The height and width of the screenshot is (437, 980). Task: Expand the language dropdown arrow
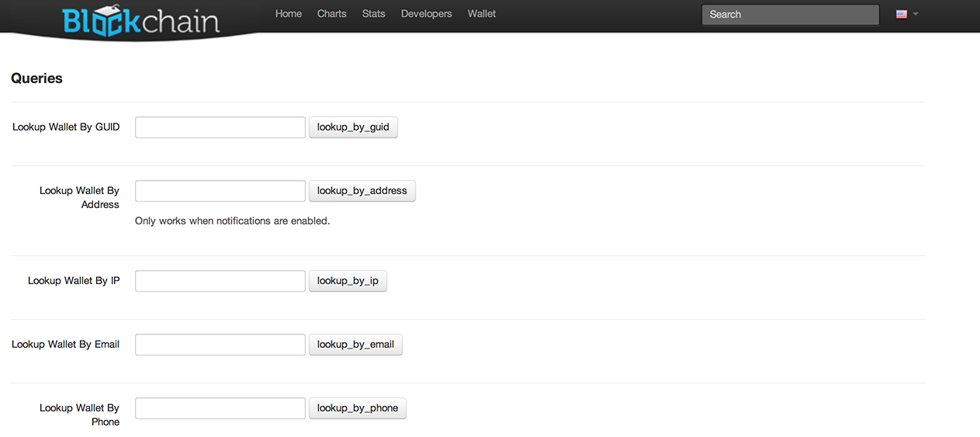(x=916, y=14)
